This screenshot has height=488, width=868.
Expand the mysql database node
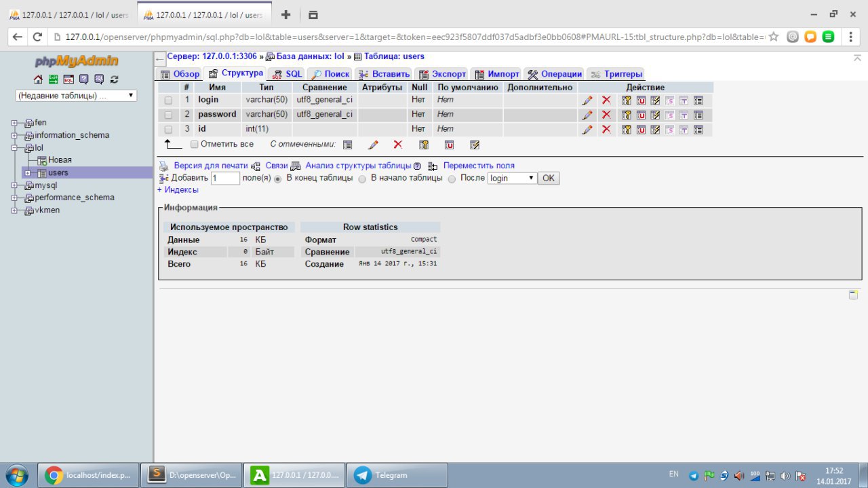point(15,185)
